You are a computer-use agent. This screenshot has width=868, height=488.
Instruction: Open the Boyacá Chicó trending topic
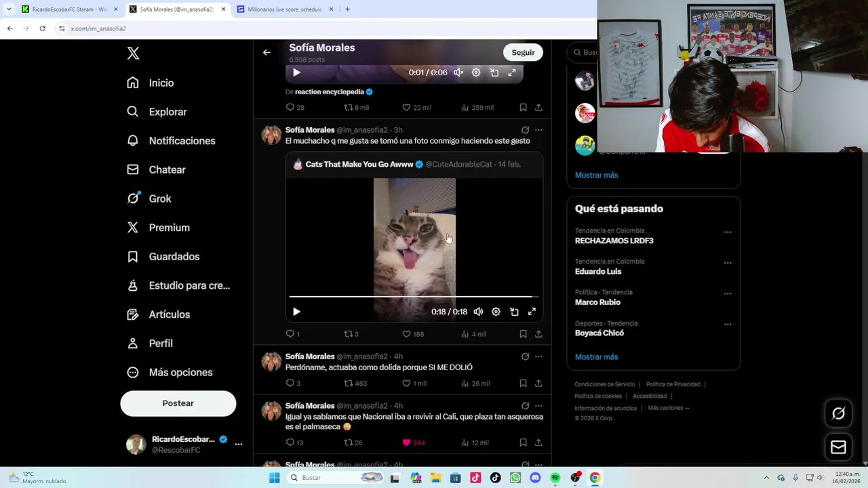[599, 333]
